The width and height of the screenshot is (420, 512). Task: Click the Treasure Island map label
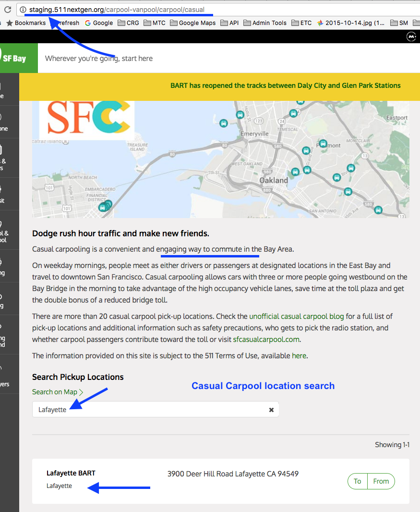[137, 147]
